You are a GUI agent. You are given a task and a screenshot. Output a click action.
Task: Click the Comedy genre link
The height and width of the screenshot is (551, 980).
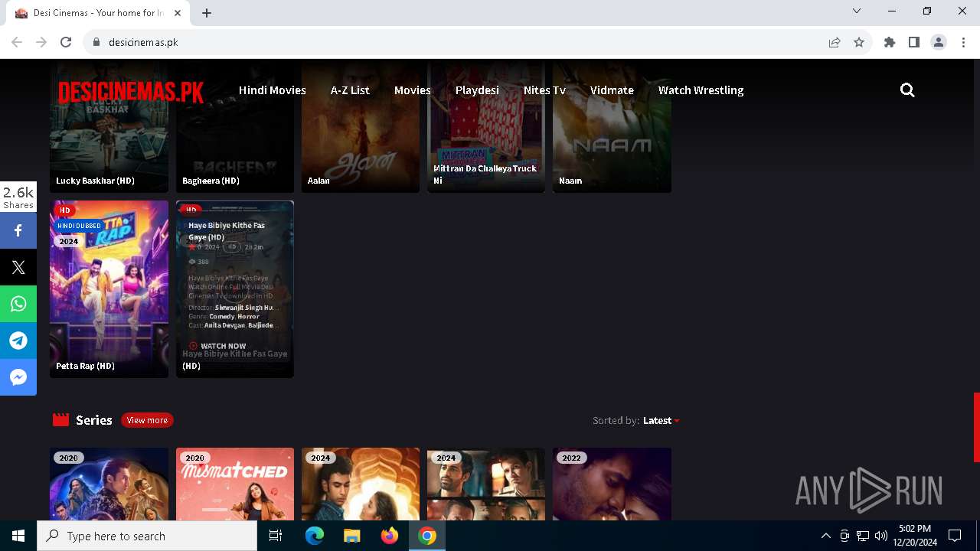(x=222, y=316)
